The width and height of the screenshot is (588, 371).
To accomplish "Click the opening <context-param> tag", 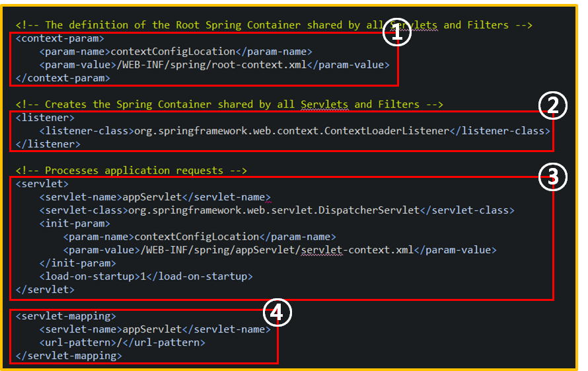I will [59, 38].
